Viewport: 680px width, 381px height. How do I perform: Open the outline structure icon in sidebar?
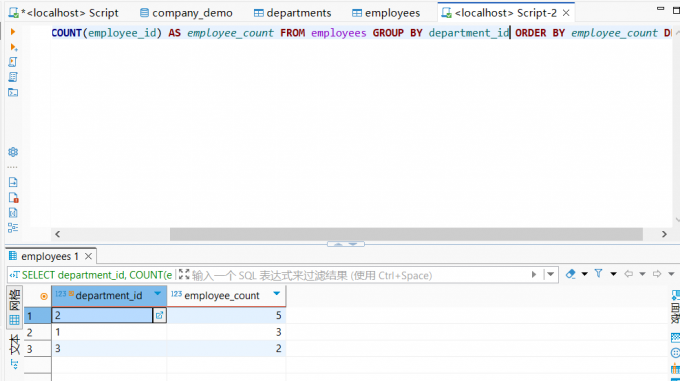pos(13,228)
